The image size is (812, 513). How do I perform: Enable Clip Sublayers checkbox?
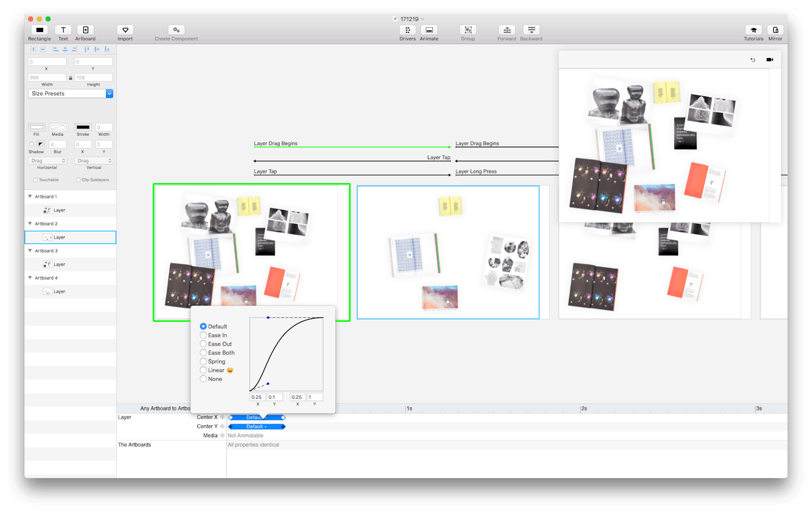(x=78, y=180)
